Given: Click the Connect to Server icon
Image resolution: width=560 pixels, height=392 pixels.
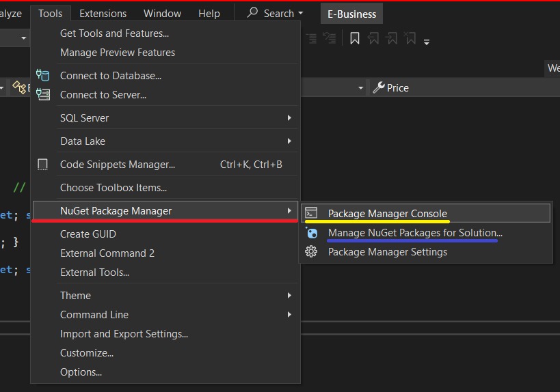Looking at the screenshot, I should pyautogui.click(x=43, y=95).
